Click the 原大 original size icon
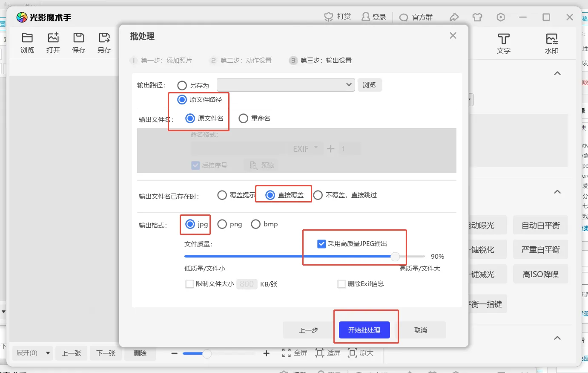 (352, 353)
